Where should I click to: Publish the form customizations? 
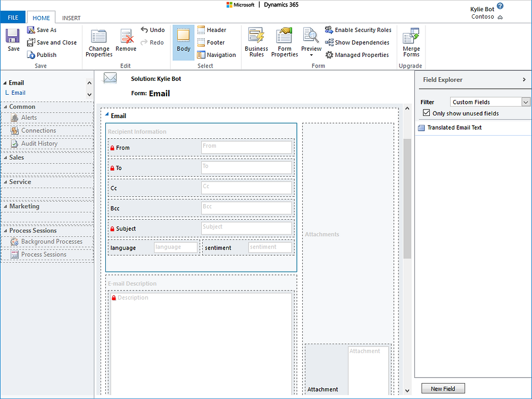pos(41,55)
